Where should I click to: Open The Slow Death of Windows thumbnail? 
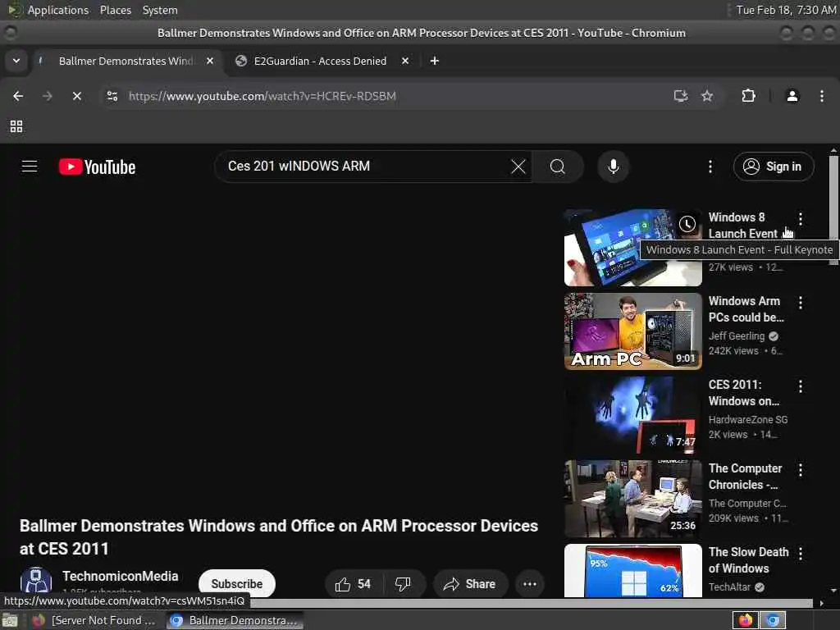point(632,571)
